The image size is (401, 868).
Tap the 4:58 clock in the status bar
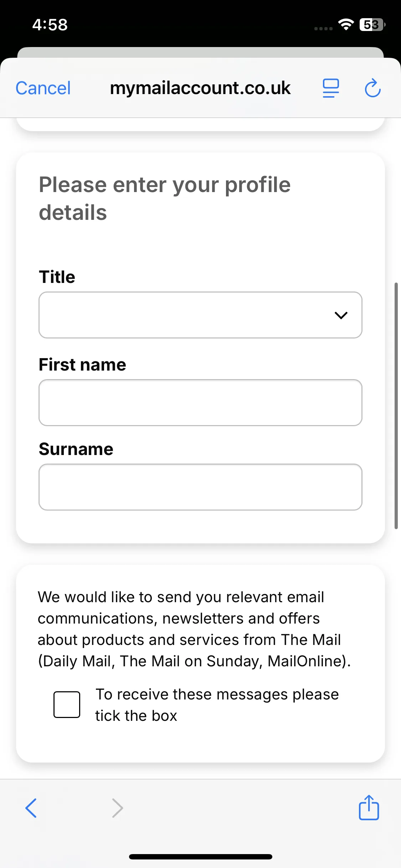pyautogui.click(x=50, y=25)
